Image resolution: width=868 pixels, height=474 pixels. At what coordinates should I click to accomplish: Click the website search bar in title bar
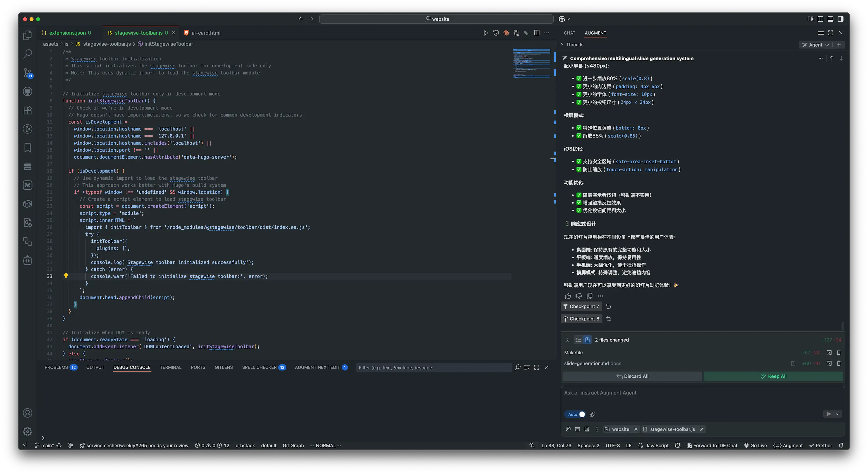coord(436,19)
